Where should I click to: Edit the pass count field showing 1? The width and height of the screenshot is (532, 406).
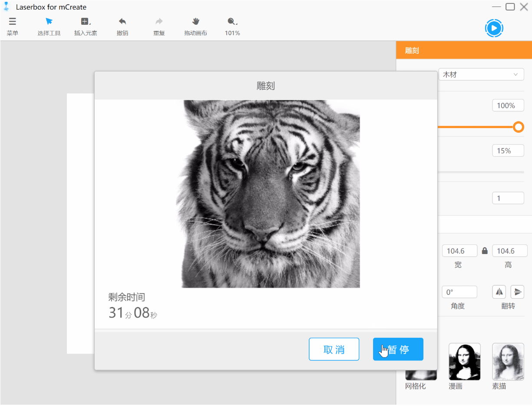pos(508,198)
